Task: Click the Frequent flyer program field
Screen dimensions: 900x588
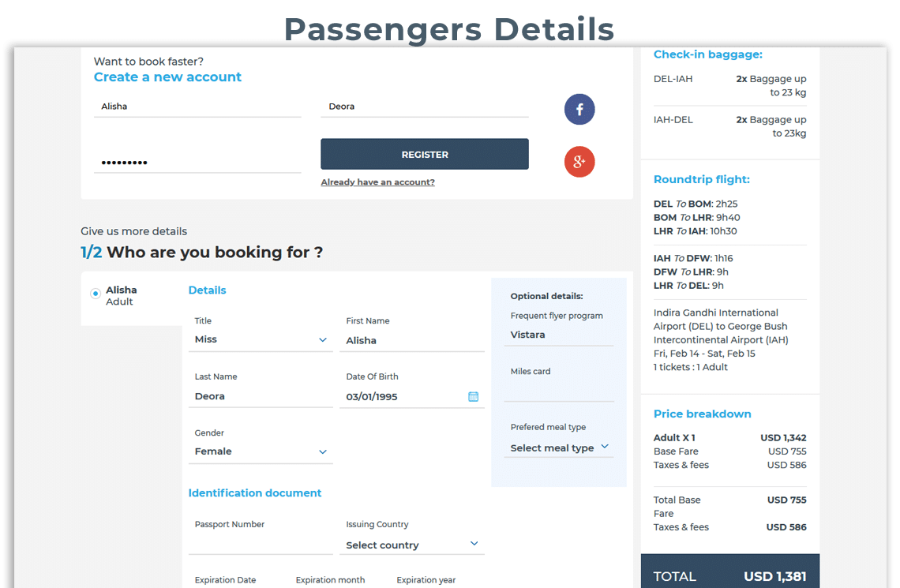Action: click(558, 335)
